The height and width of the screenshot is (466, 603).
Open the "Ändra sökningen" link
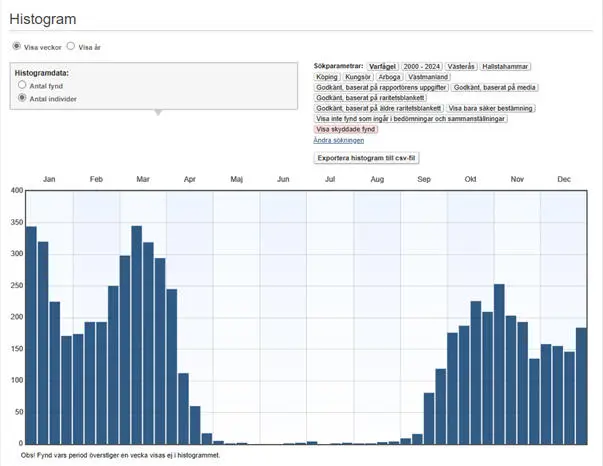(x=339, y=140)
